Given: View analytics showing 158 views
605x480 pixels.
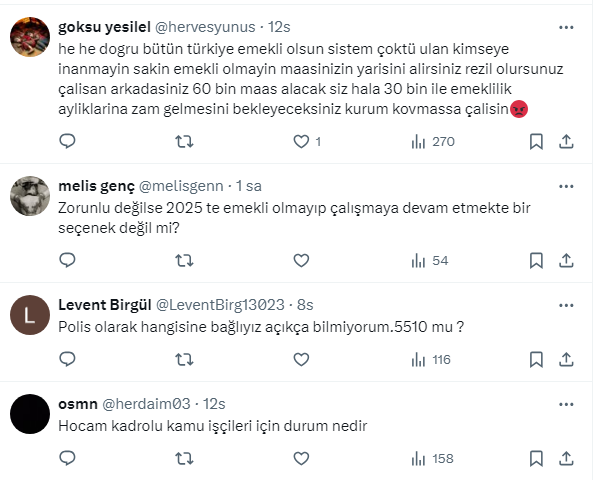Looking at the screenshot, I should pyautogui.click(x=432, y=459).
